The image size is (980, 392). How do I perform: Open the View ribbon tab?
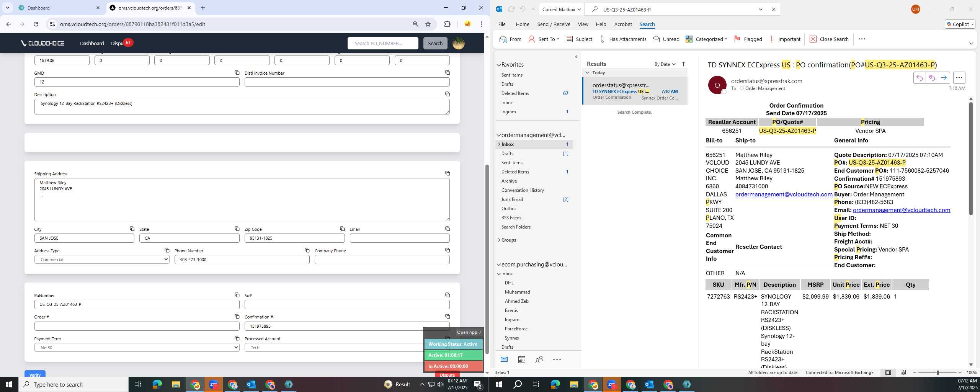583,24
